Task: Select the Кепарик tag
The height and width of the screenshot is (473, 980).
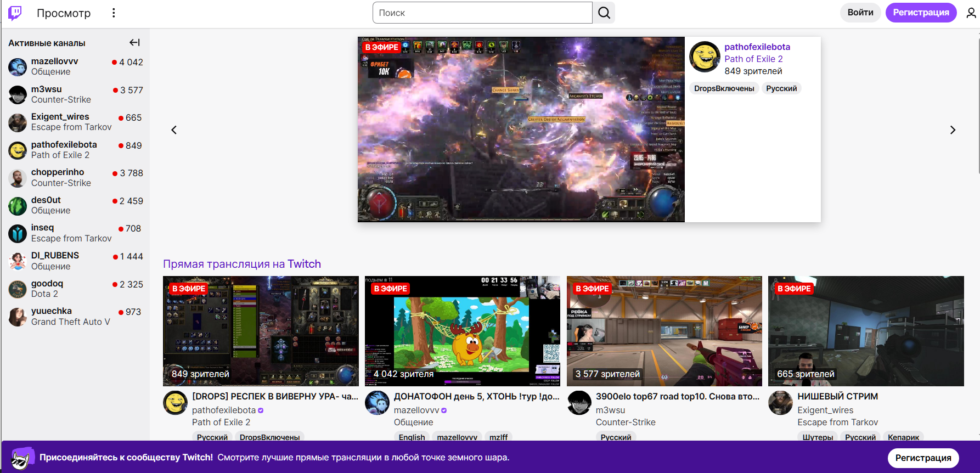Action: (903, 437)
